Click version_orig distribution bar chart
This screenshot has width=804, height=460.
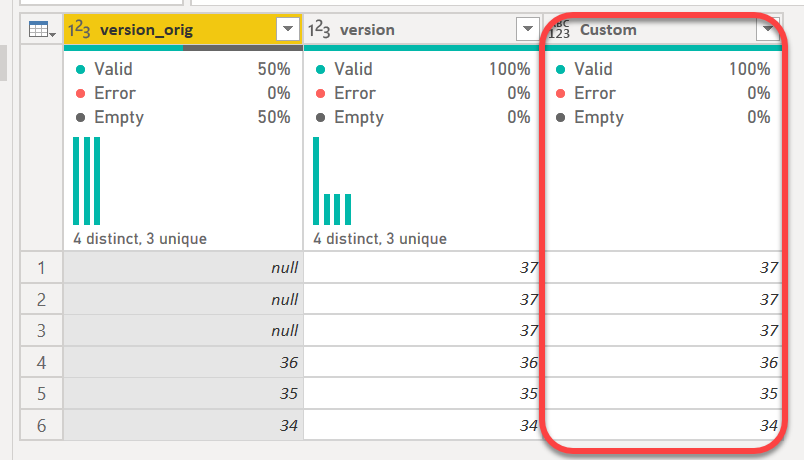point(87,181)
